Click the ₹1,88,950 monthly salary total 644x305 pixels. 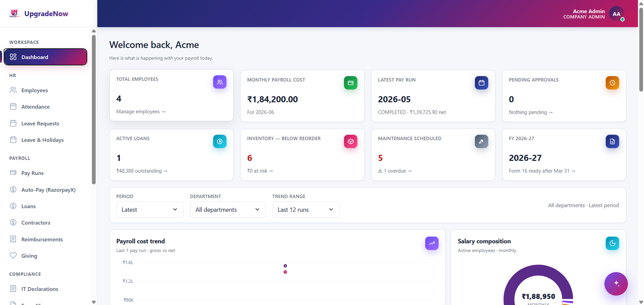(x=539, y=296)
